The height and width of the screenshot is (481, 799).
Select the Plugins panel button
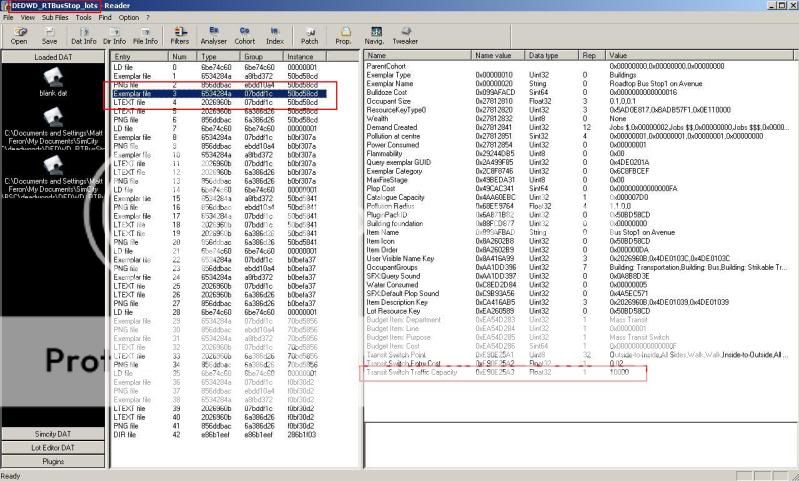tap(52, 462)
